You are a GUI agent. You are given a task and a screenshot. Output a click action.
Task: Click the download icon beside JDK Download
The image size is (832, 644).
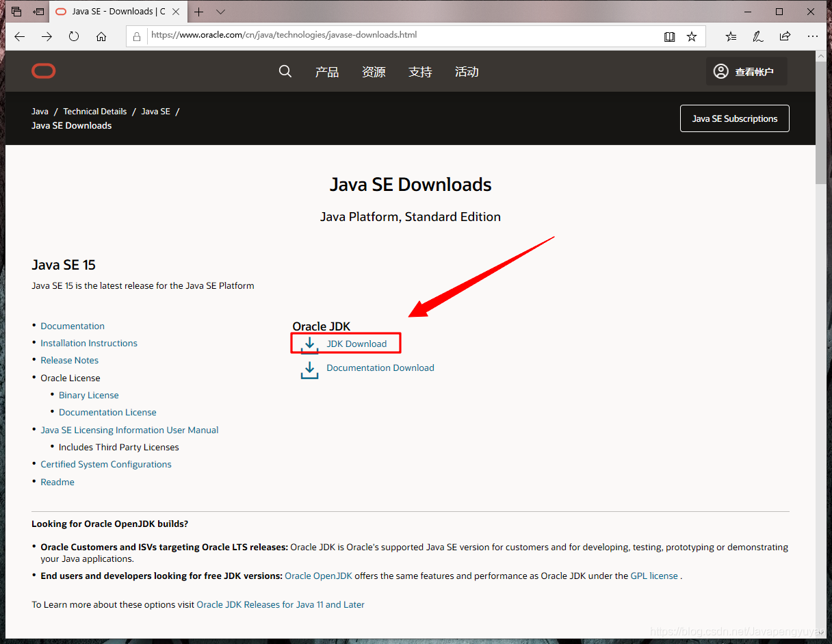click(x=309, y=344)
